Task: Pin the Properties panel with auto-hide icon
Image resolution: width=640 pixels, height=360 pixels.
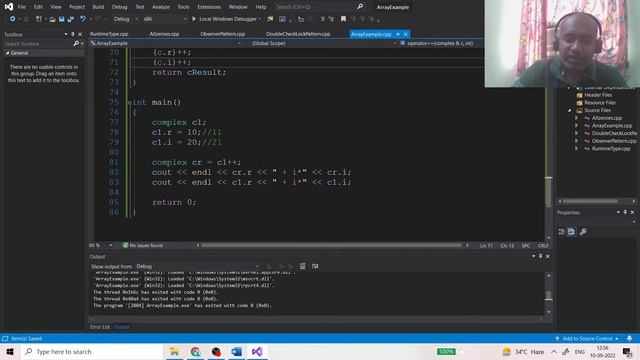Action: 625,212
